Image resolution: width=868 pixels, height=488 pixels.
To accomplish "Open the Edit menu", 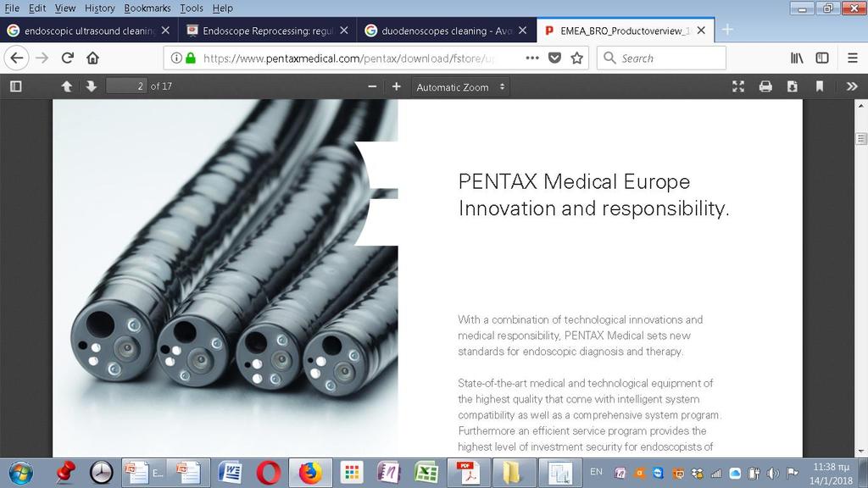I will click(37, 8).
